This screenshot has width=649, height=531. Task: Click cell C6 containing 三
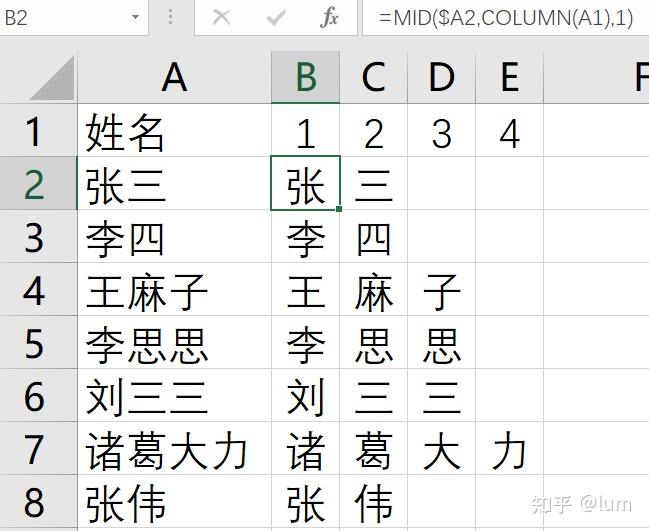click(373, 395)
